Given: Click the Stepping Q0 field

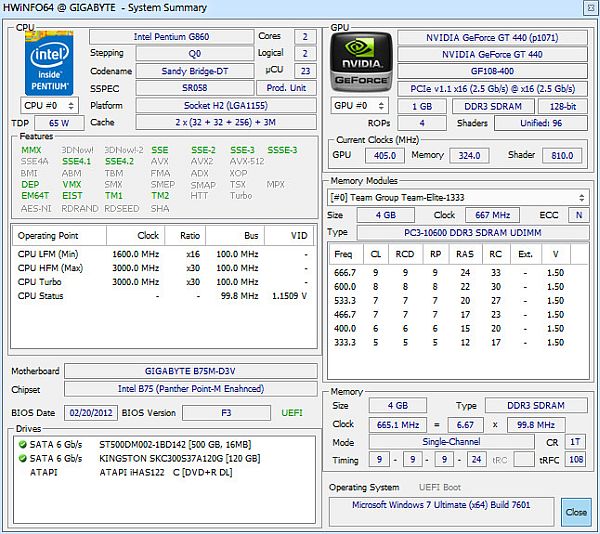Looking at the screenshot, I should [195, 54].
